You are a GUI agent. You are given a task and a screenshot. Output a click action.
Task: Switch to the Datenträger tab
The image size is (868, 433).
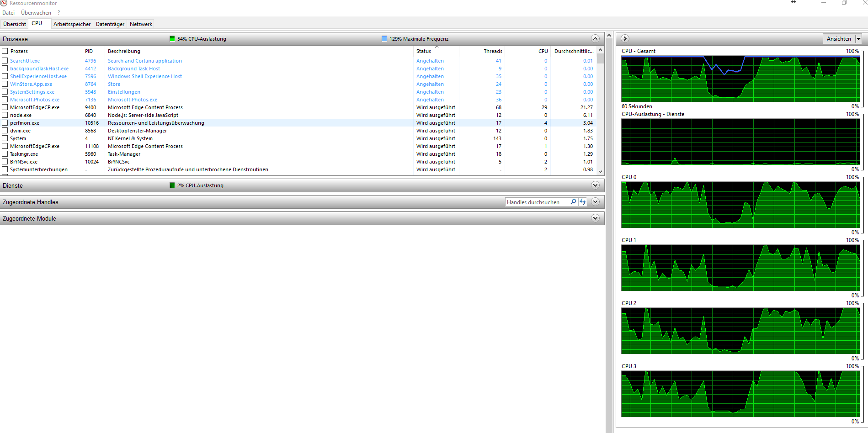[x=110, y=24]
